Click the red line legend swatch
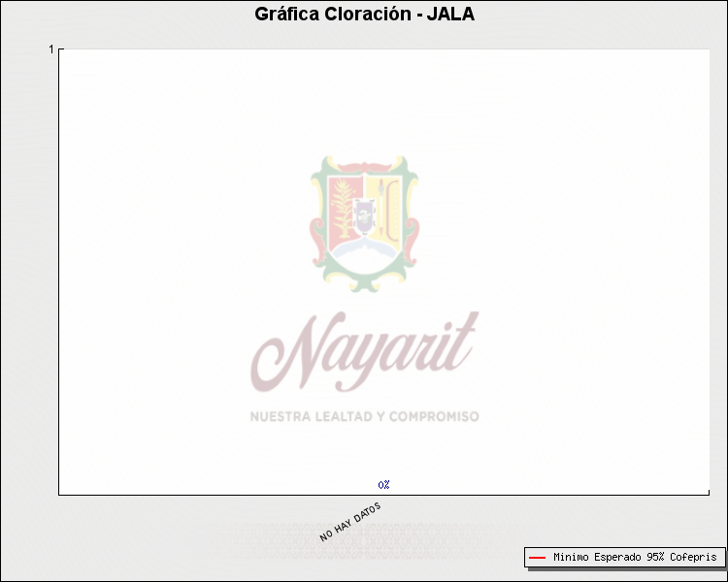The image size is (728, 582). [537, 558]
